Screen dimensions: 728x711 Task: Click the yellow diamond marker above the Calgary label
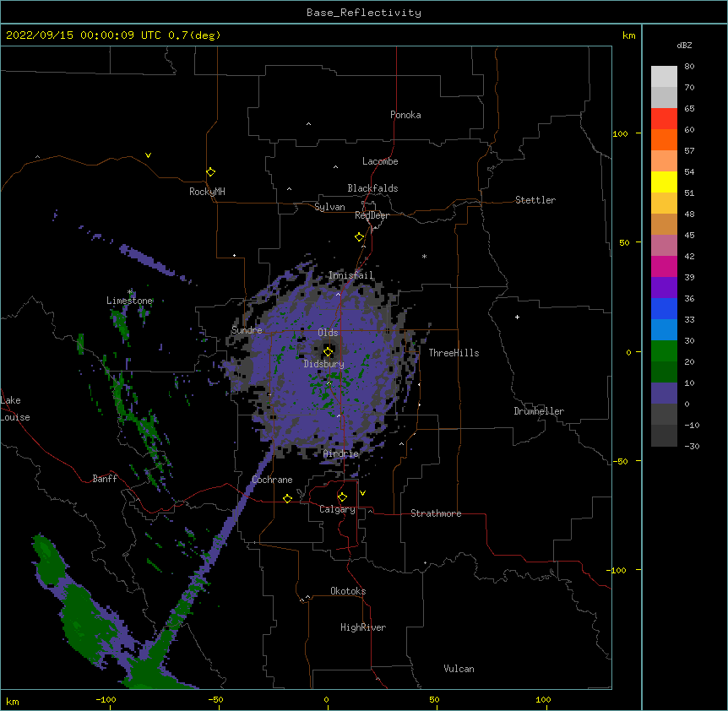coord(342,497)
